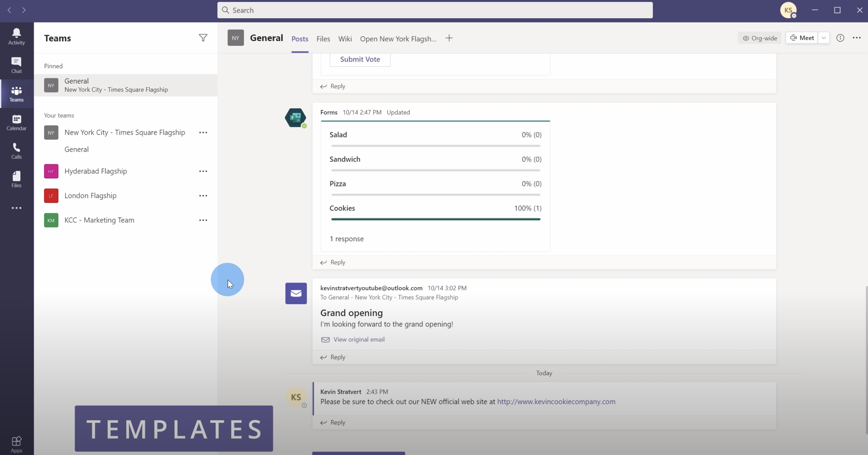Image resolution: width=868 pixels, height=455 pixels.
Task: Open options for Hyderabad Flagship team
Action: [203, 171]
